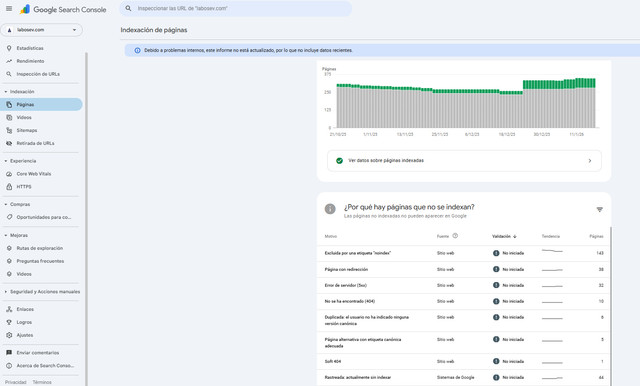The width and height of the screenshot is (640, 386).
Task: Open the HTTPS report
Action: 24,187
